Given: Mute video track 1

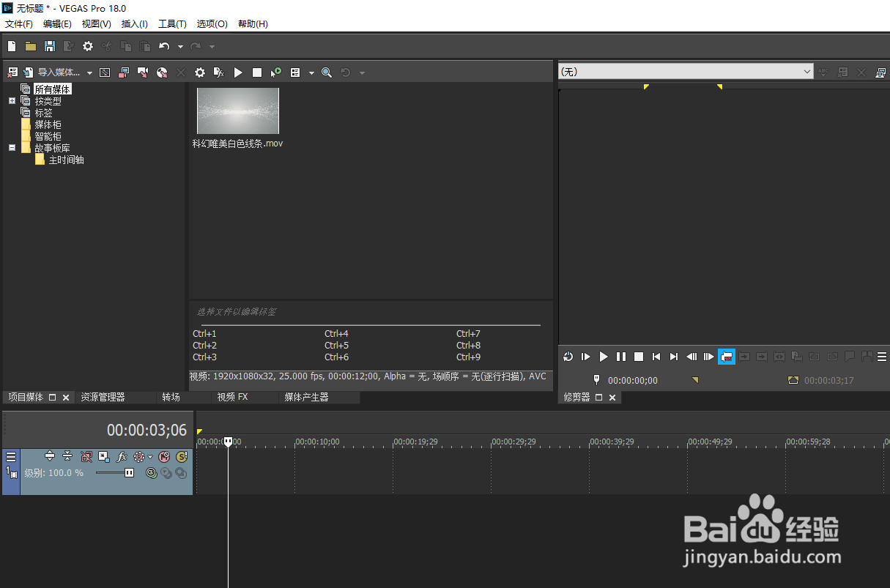Looking at the screenshot, I should [164, 456].
